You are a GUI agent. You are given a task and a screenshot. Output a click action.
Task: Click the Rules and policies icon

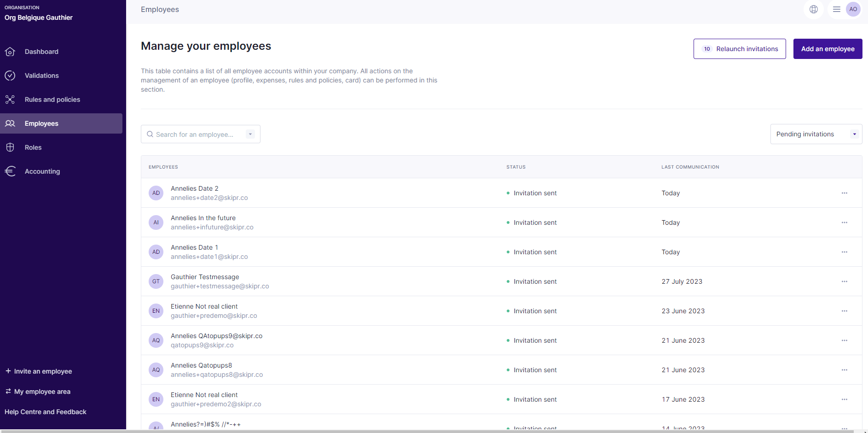click(x=10, y=99)
